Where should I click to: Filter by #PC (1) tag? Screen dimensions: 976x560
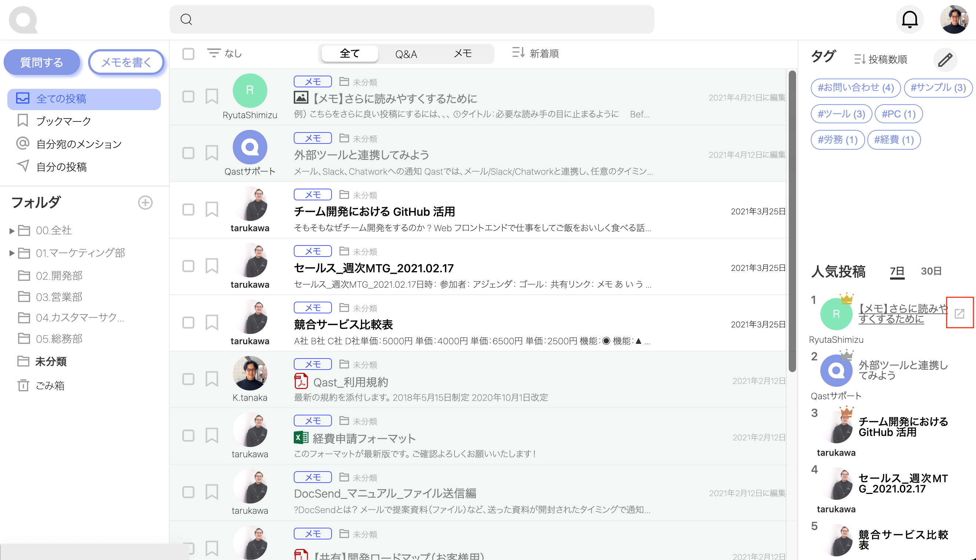tap(898, 114)
